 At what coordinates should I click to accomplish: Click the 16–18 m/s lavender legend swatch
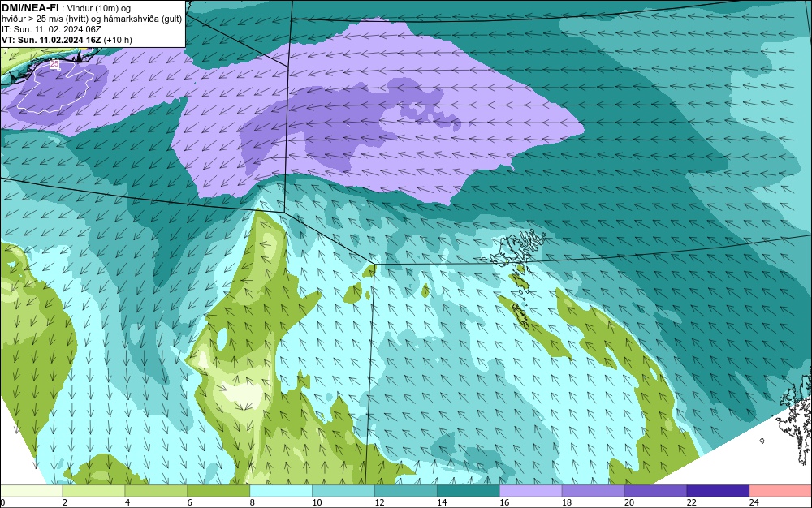click(x=531, y=491)
